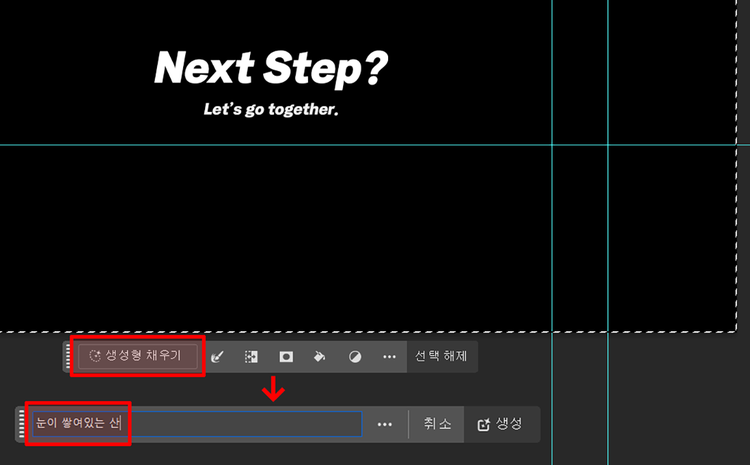This screenshot has height=465, width=750.
Task: Select the selection brush icon in taskbar
Action: click(x=217, y=356)
